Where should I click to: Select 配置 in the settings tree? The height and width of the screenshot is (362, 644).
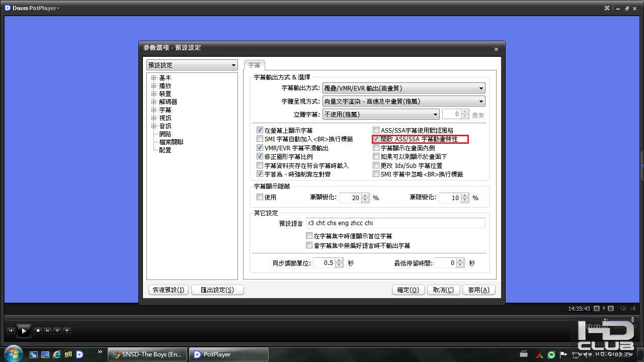[165, 150]
